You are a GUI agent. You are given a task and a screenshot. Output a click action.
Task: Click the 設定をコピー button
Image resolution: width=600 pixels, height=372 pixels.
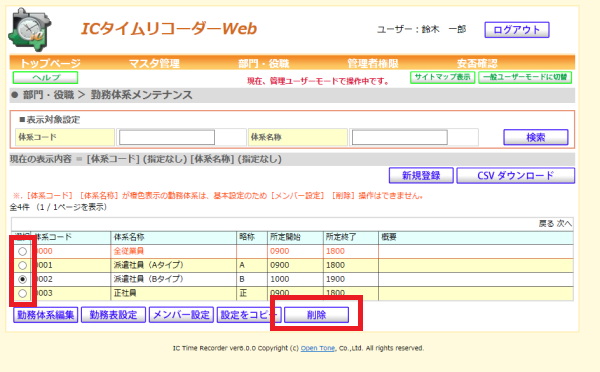pos(249,315)
